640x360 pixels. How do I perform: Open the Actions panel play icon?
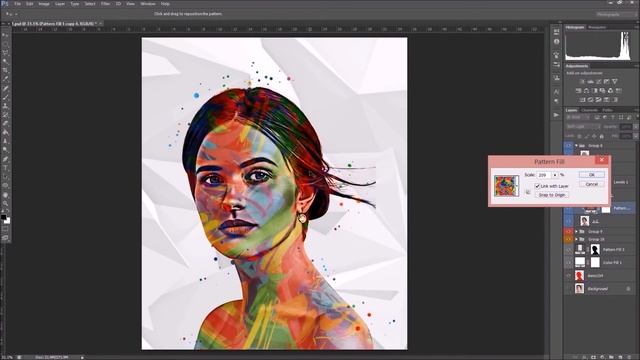(x=556, y=115)
